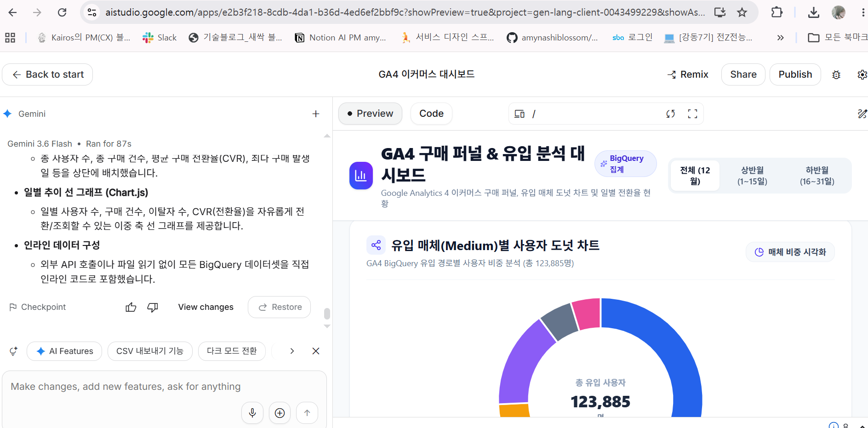Screen dimensions: 868x428
Task: Click the share icon beside the donut chart title
Action: 376,245
